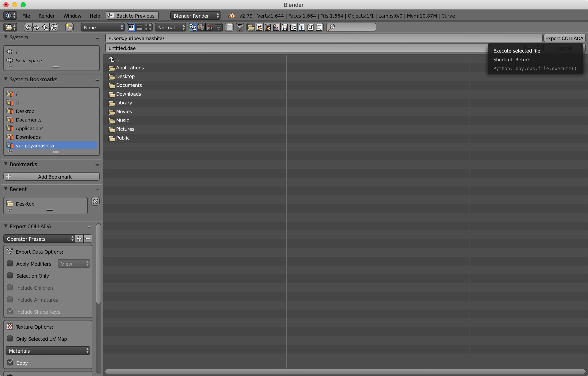588x376 pixels.
Task: Refresh the file list
Action: (x=54, y=27)
